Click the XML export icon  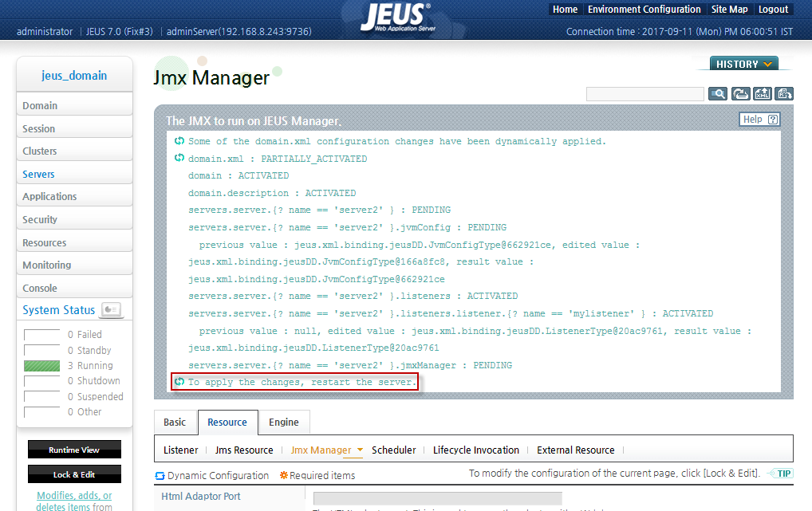pos(763,94)
